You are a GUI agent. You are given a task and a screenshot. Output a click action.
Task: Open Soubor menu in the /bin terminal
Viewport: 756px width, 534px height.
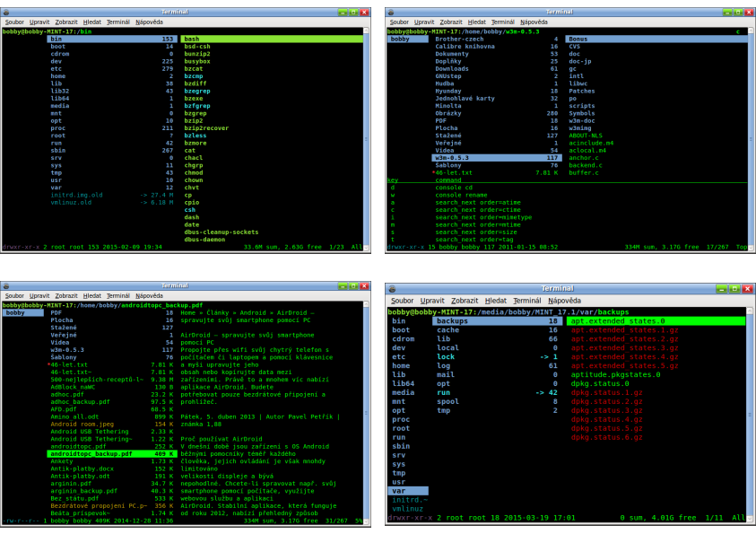coord(14,22)
